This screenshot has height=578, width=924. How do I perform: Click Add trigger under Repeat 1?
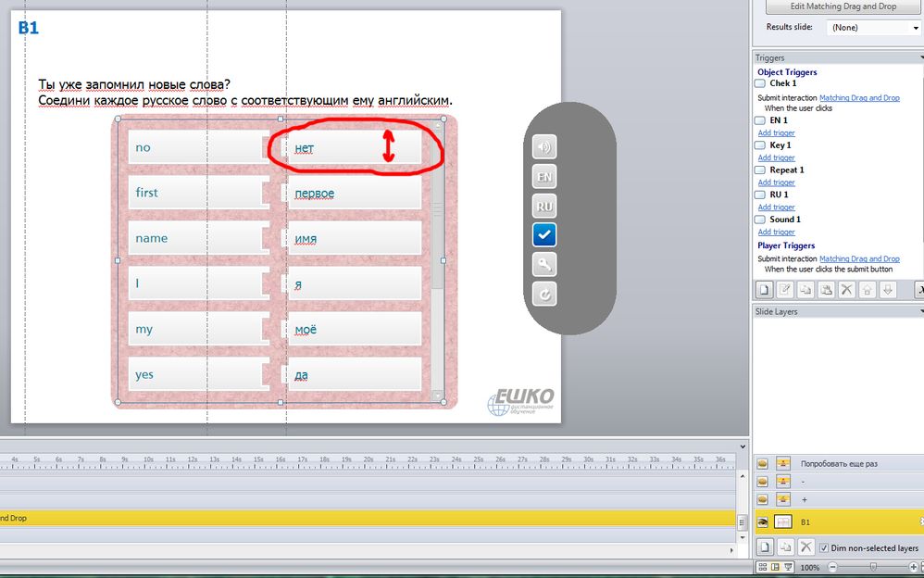(x=776, y=182)
